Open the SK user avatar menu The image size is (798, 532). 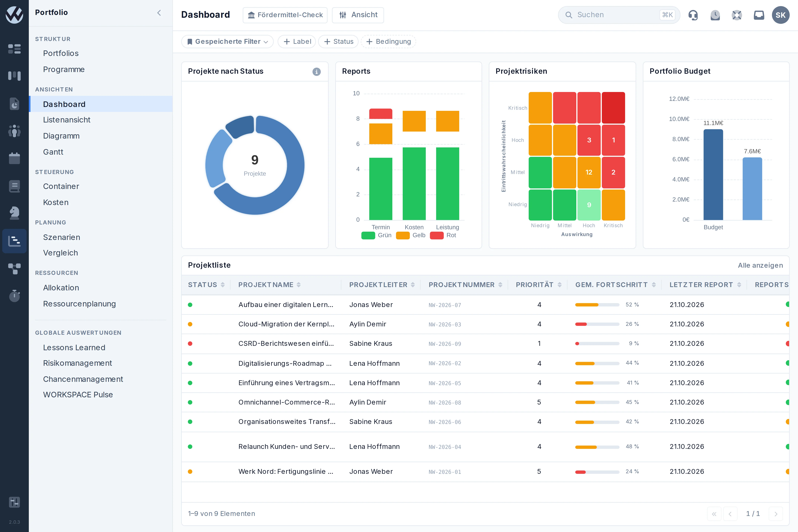(x=781, y=15)
